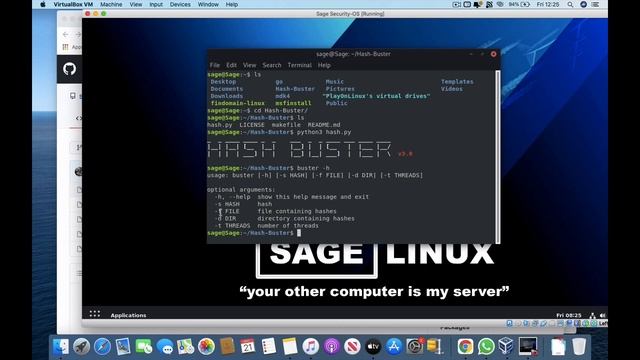Open the Apple menu
Screen dimensions: 640x360
click(42, 4)
